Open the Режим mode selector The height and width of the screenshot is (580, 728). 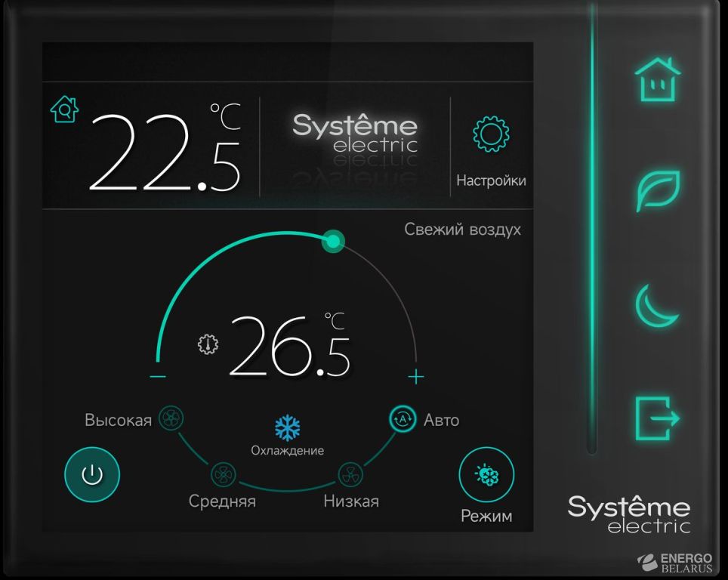pyautogui.click(x=486, y=475)
